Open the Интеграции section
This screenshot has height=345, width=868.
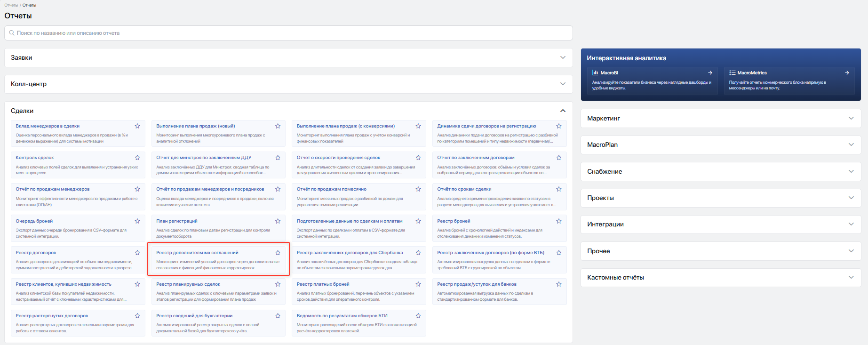(721, 224)
